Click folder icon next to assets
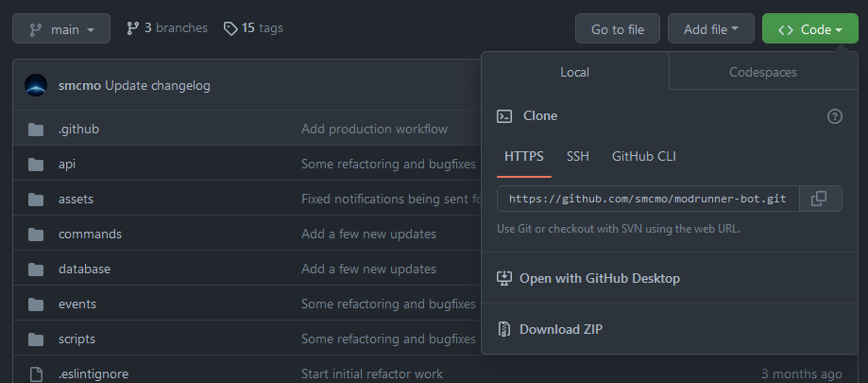868x383 pixels. [x=36, y=200]
